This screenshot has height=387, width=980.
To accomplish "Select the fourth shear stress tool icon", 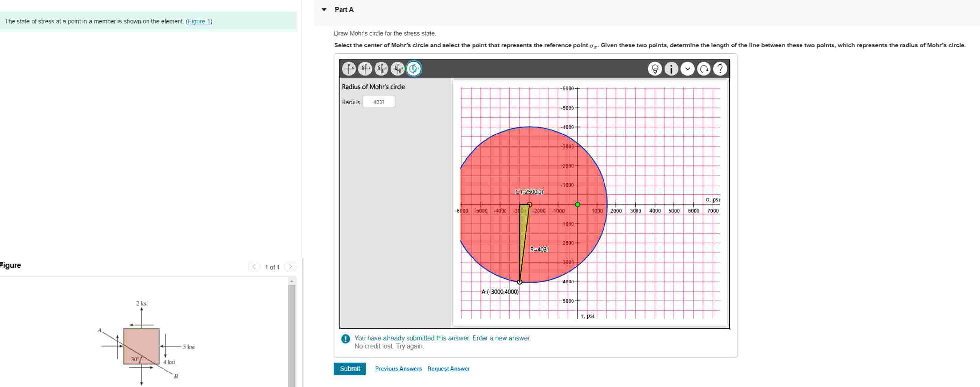I will coord(397,69).
